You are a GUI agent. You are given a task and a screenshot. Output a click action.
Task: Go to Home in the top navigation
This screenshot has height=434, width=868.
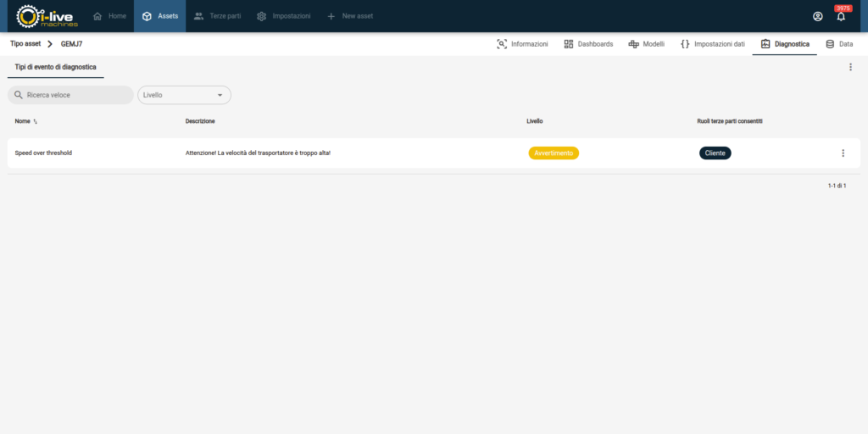tap(109, 16)
